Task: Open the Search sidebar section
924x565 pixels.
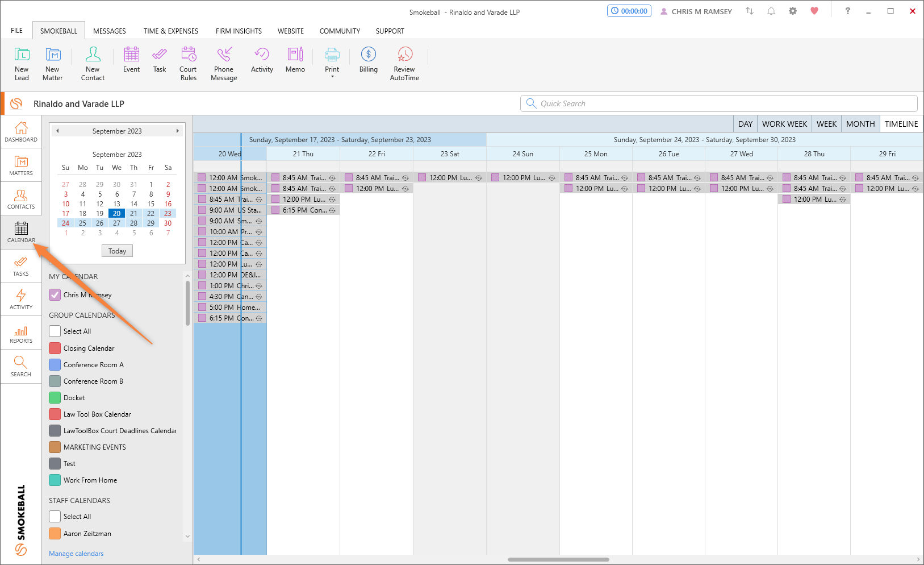Action: [21, 367]
